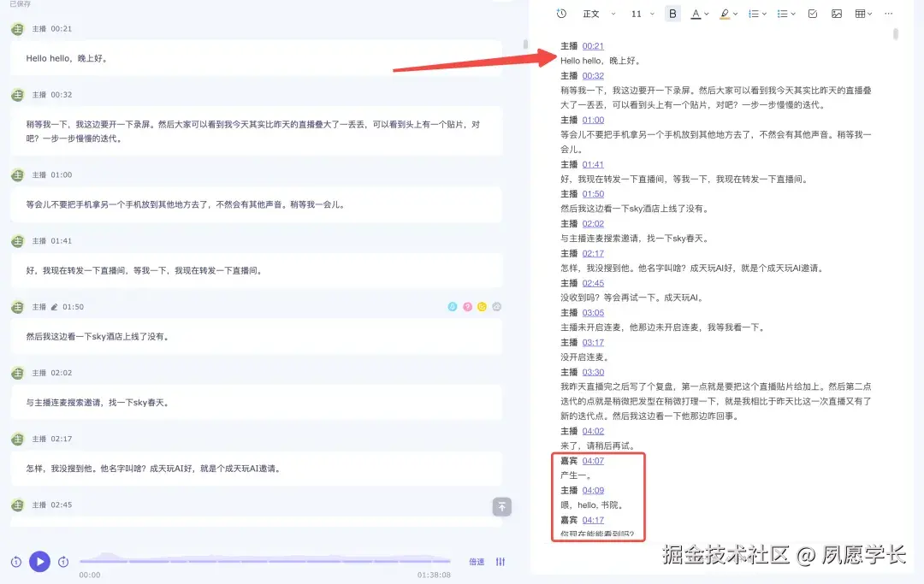
Task: Click the to-do checkbox list icon
Action: 813,15
